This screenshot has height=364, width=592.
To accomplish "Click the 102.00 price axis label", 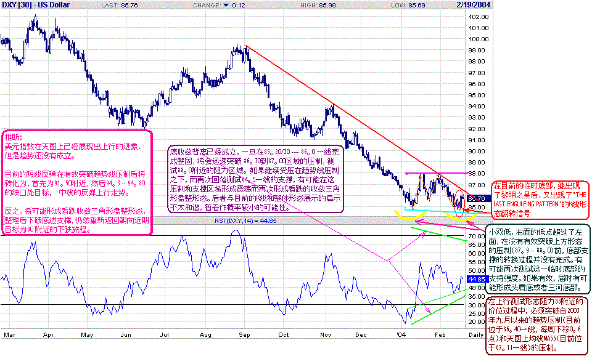I will click(479, 17).
